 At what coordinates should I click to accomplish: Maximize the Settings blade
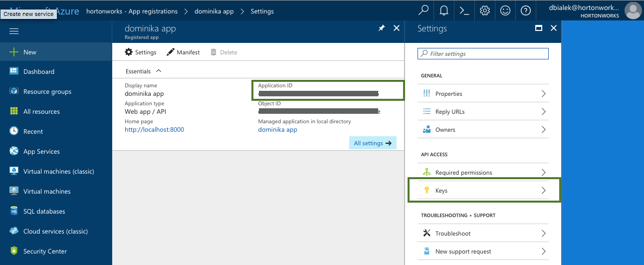(539, 28)
